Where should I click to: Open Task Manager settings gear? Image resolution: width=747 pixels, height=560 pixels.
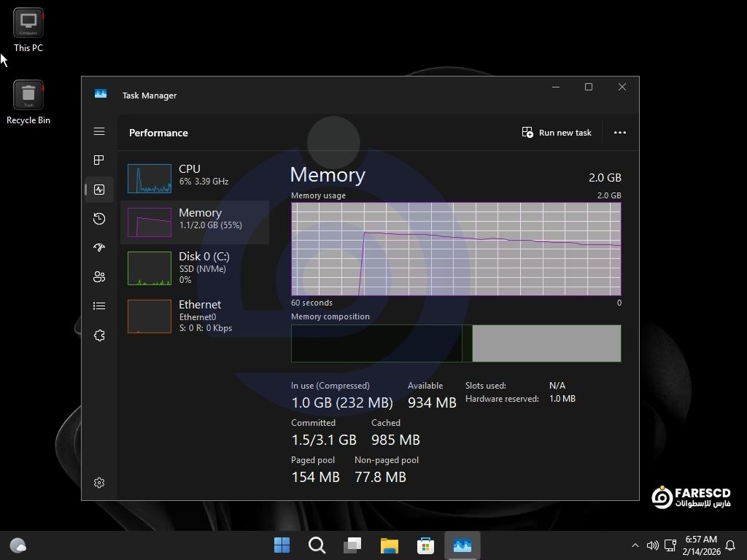[x=99, y=483]
